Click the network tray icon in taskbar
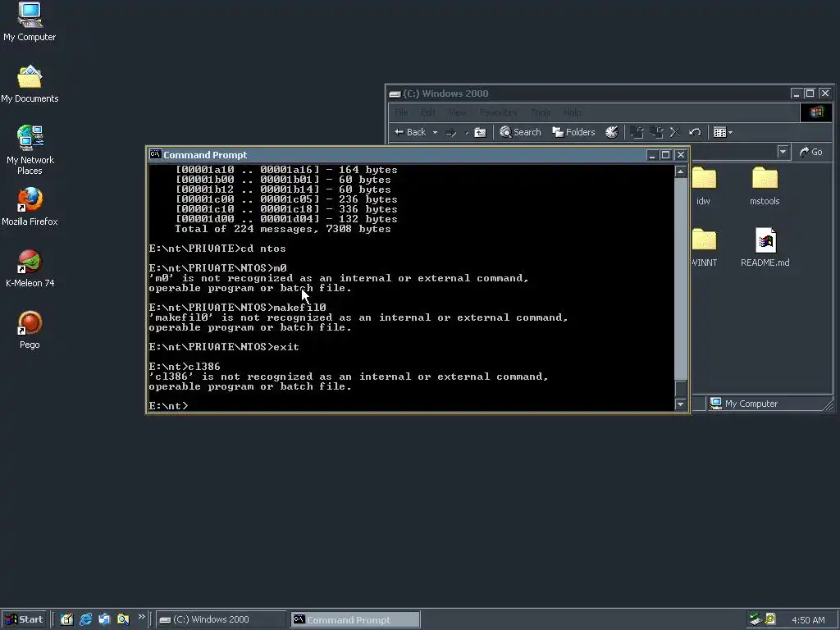Screen dimensions: 840x630 (756, 619)
